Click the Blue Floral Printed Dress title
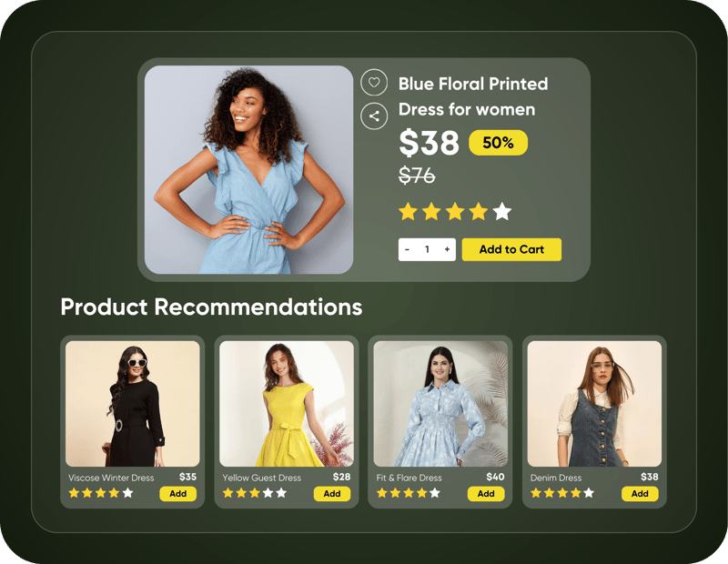Viewport: 728px width, 564px height. coord(473,96)
